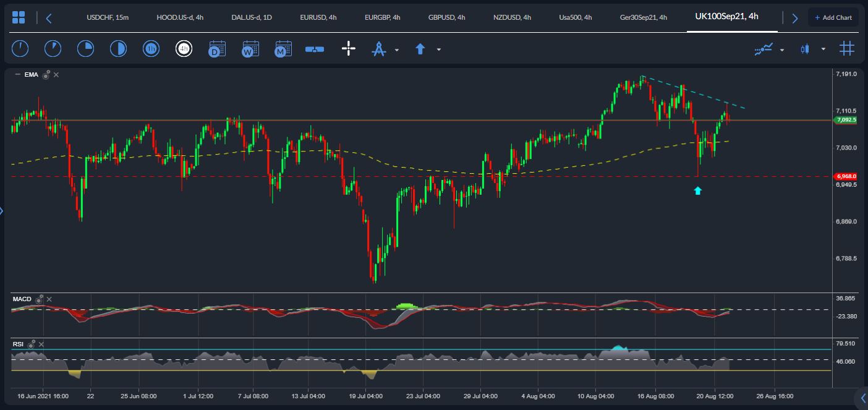
Task: Pick the Monthly timeframe calendar icon
Action: click(283, 49)
